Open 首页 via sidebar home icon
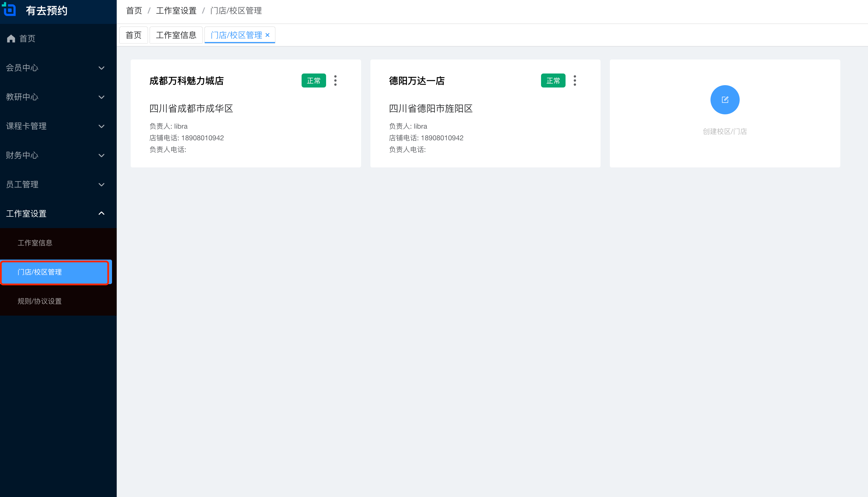Viewport: 868px width, 497px height. 11,38
